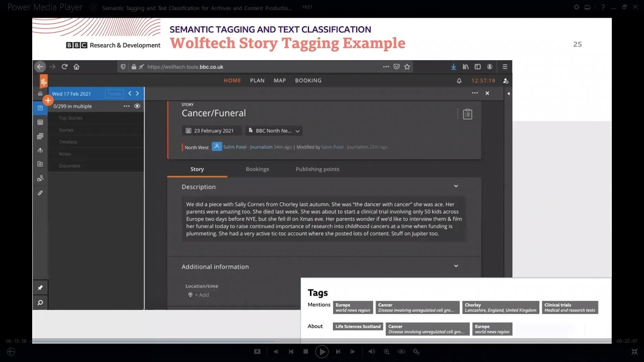
Task: Seek along the video progress bar
Action: (x=322, y=340)
